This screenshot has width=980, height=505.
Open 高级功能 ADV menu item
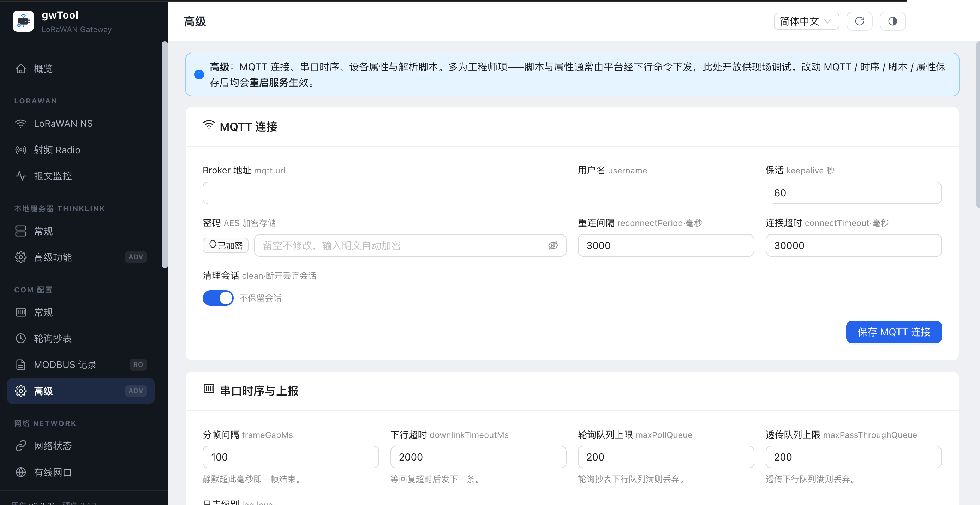[x=80, y=257]
